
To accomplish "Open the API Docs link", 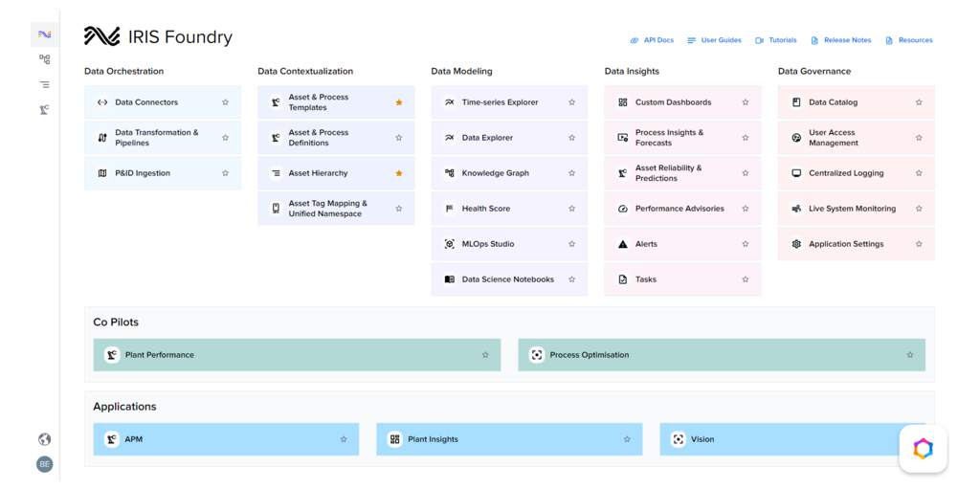I will click(x=652, y=40).
